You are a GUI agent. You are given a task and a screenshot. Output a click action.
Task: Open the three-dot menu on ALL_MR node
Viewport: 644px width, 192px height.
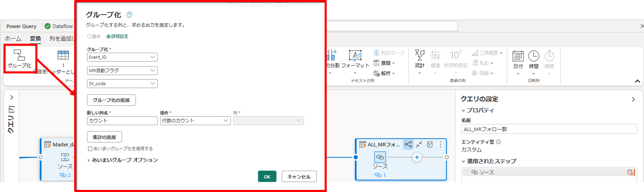(441, 144)
